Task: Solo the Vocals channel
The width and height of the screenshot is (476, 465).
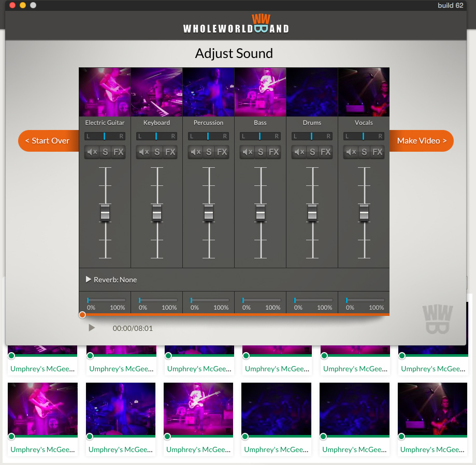Action: (364, 152)
